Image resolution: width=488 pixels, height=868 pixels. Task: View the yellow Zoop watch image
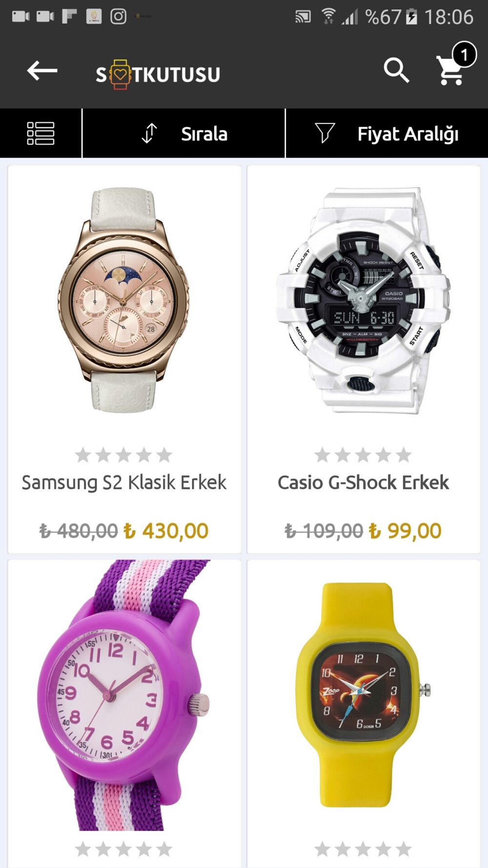tap(364, 695)
